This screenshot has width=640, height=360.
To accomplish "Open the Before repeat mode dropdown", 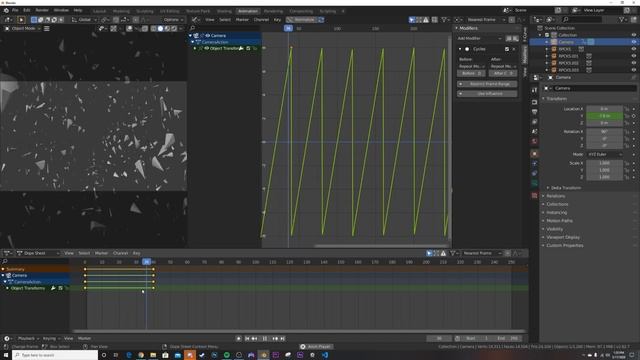I will [472, 66].
